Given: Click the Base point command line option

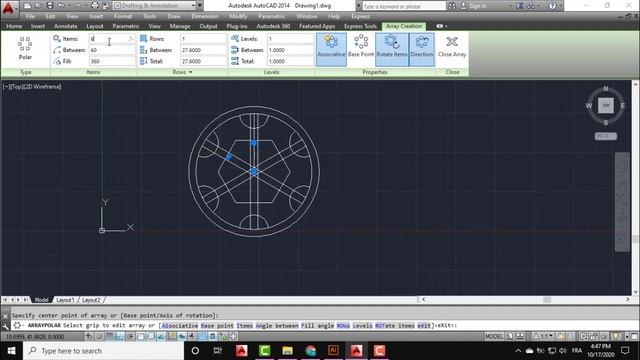Looking at the screenshot, I should tap(217, 326).
